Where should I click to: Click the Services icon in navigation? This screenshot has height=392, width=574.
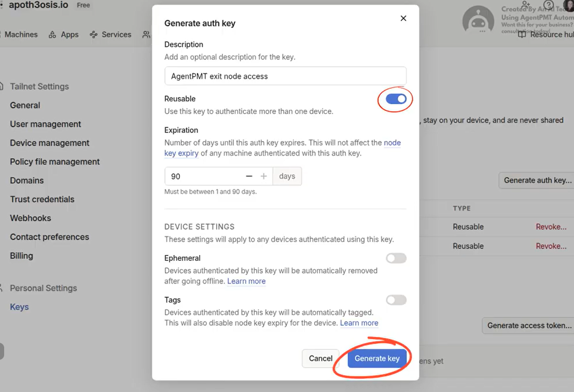pos(94,34)
